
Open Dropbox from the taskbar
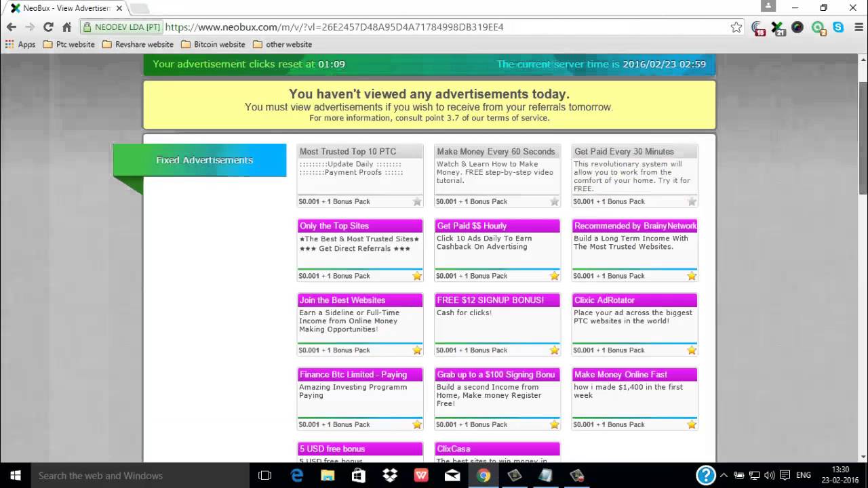390,476
